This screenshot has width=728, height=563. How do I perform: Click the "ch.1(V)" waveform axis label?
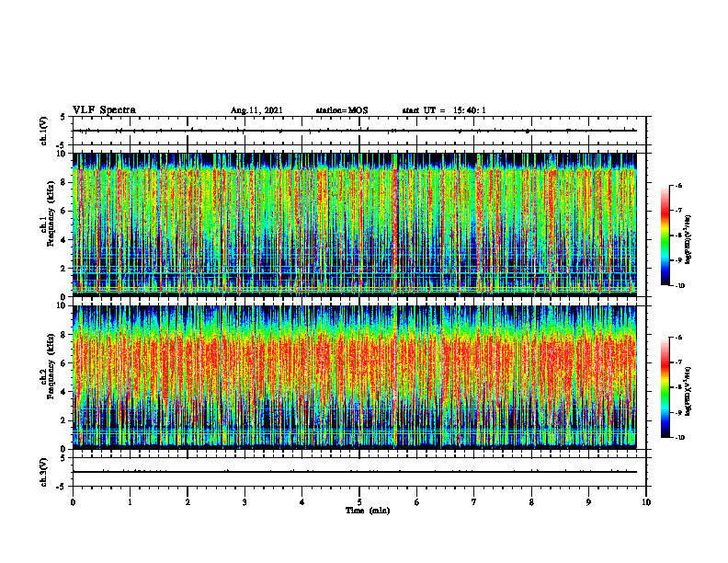(44, 131)
